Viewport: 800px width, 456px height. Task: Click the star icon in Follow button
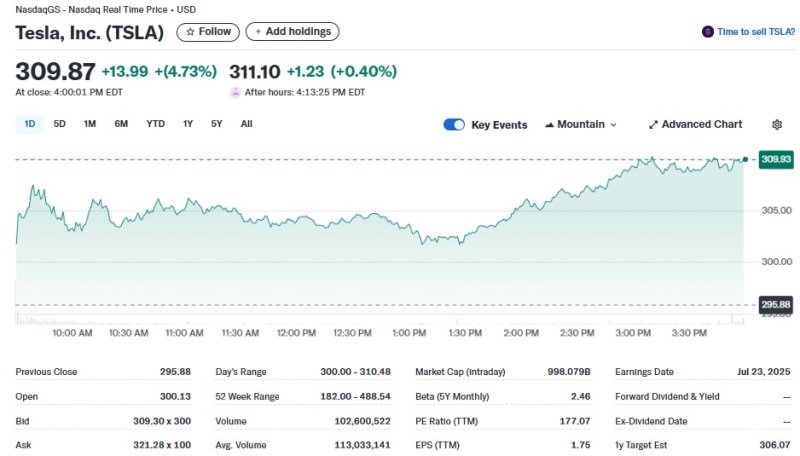point(190,32)
